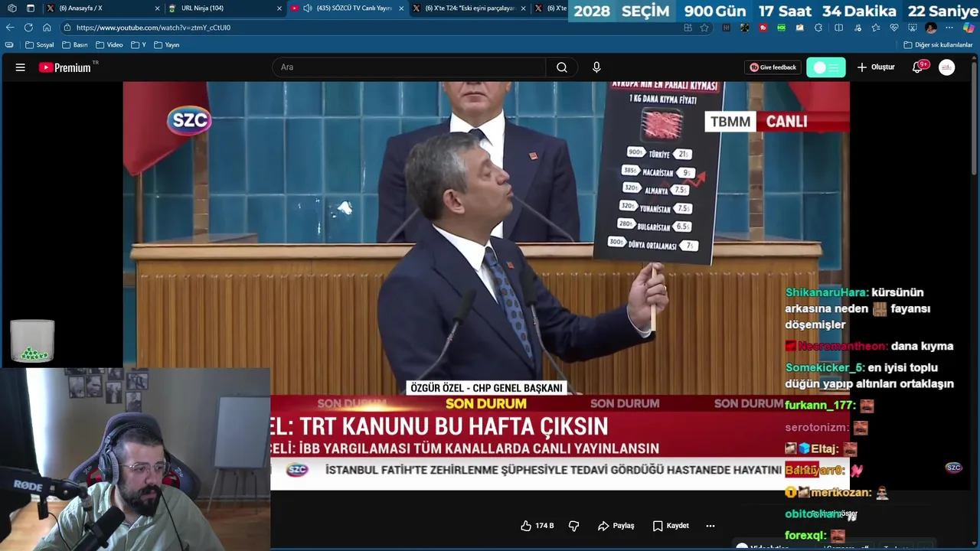
Task: Toggle tab actions menu icon
Action: 31,8
